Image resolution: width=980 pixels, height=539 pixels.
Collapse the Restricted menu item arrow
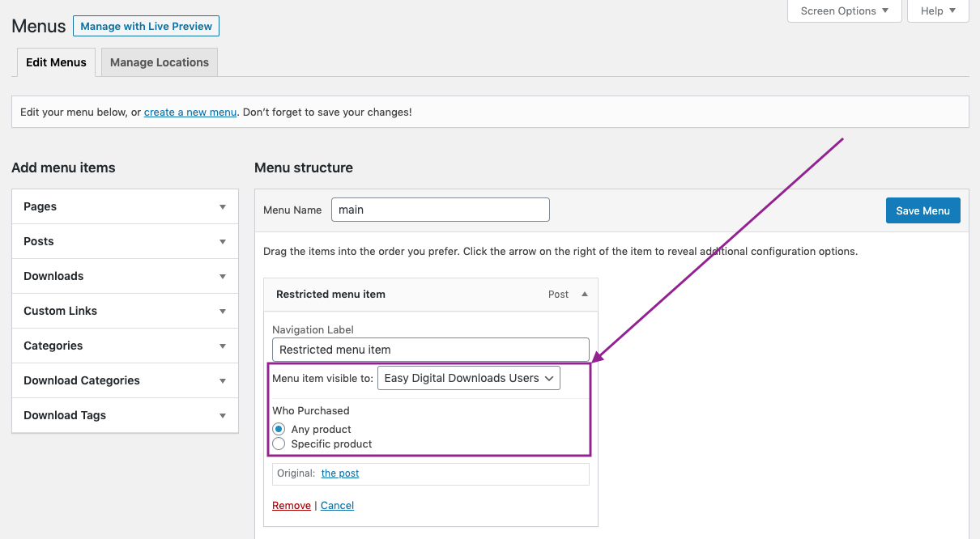pyautogui.click(x=585, y=295)
